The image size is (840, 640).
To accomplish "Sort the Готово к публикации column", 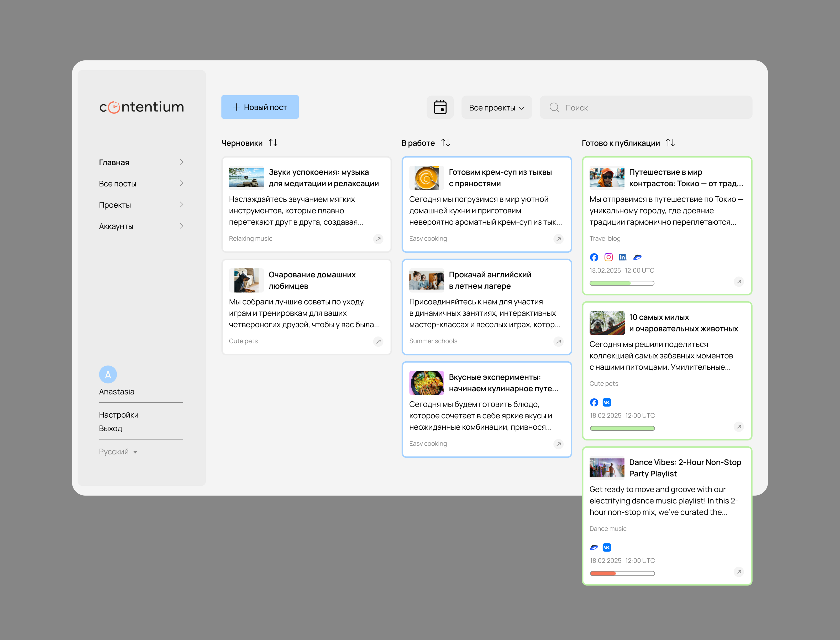I will click(x=670, y=143).
